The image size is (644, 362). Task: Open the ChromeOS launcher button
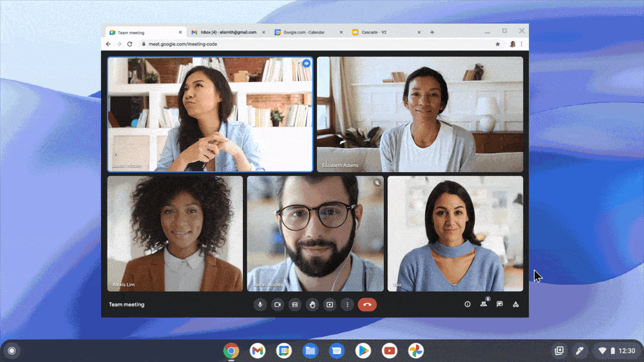coord(12,350)
